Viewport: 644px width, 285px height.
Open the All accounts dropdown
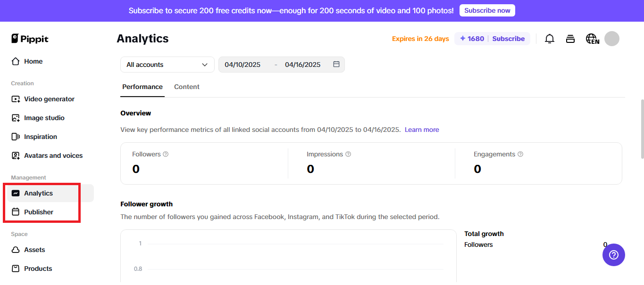pyautogui.click(x=167, y=65)
